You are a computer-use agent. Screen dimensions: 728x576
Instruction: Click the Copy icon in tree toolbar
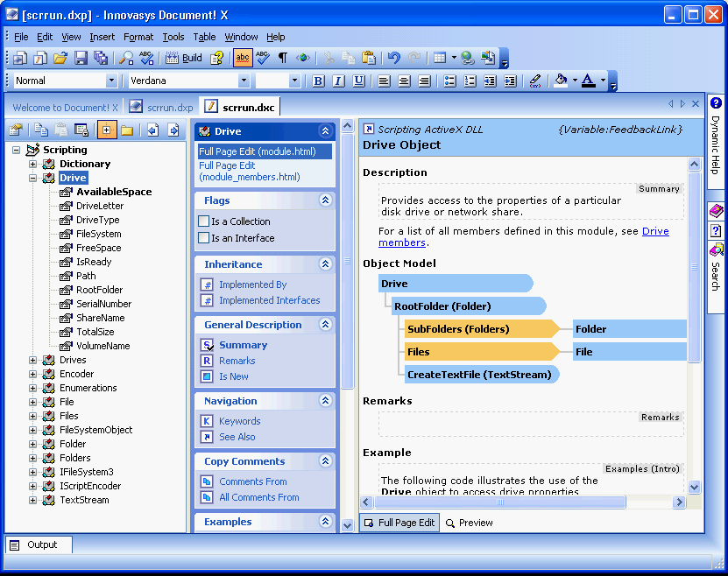coord(41,130)
